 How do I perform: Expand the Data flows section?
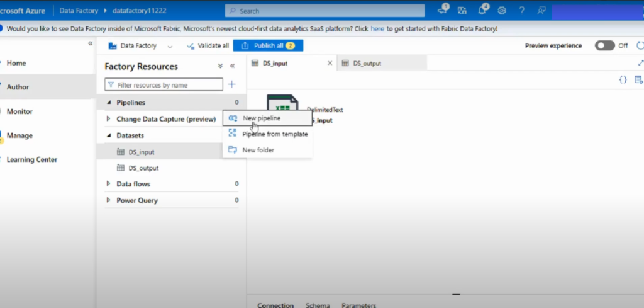[x=109, y=184]
